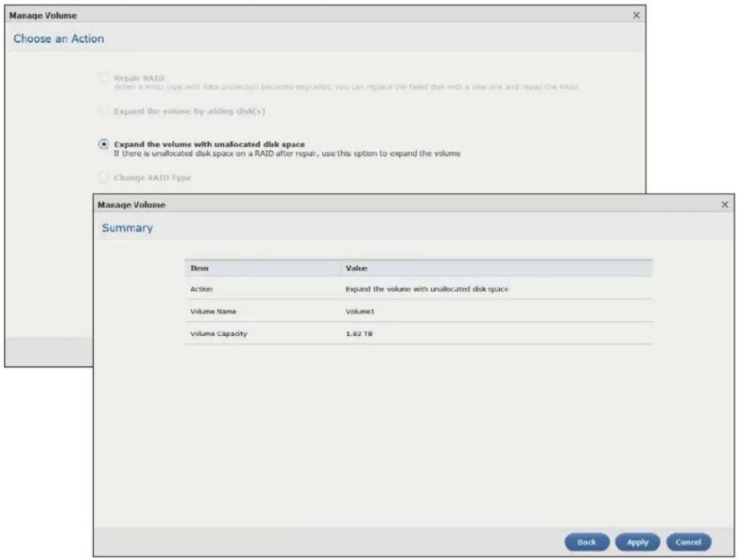Click the Volume Name row label
737x560 pixels.
(213, 311)
